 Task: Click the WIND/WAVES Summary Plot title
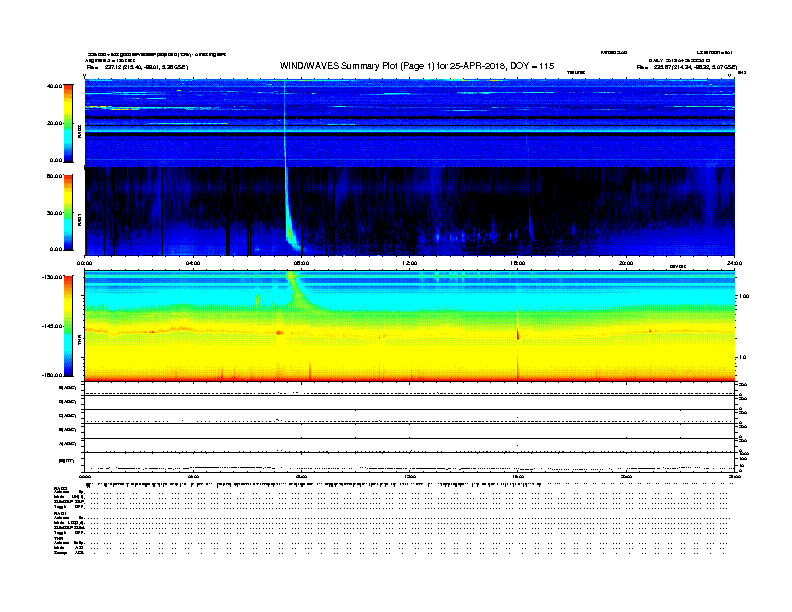click(x=417, y=66)
